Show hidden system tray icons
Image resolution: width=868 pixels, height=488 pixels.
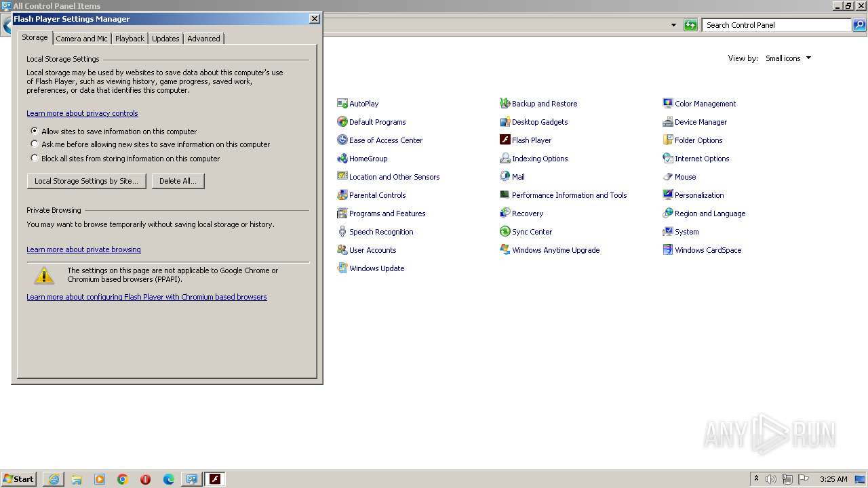pyautogui.click(x=756, y=479)
